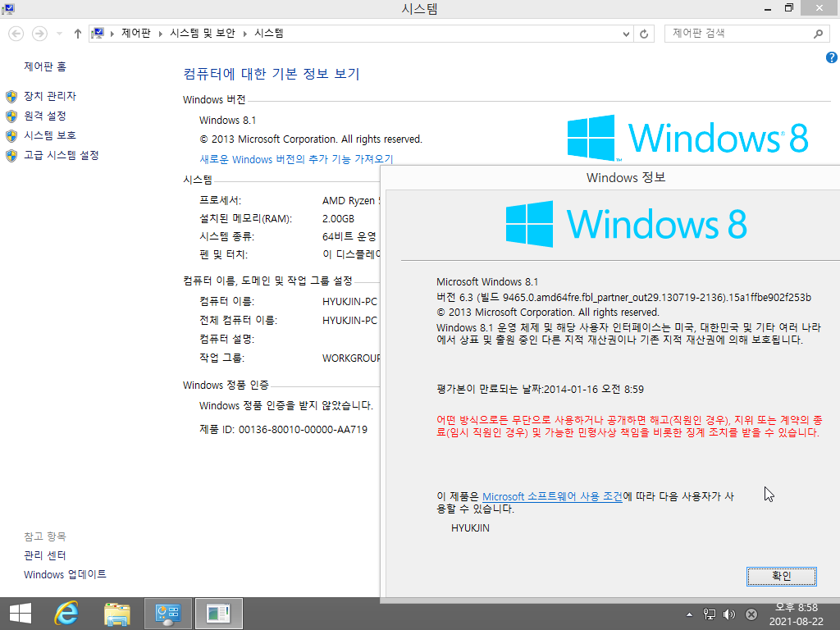The width and height of the screenshot is (840, 630).
Task: Click the Windows 8.1 edition text
Action: pyautogui.click(x=228, y=120)
